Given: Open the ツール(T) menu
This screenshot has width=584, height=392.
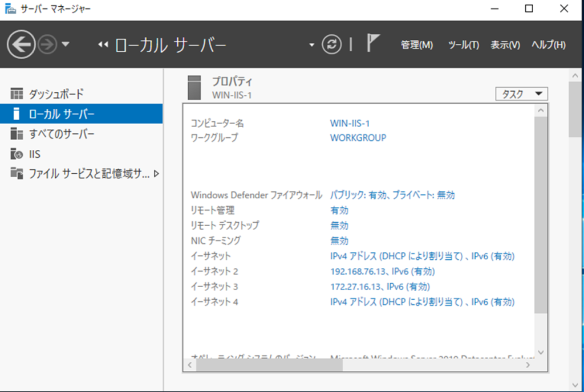Looking at the screenshot, I should coord(463,45).
